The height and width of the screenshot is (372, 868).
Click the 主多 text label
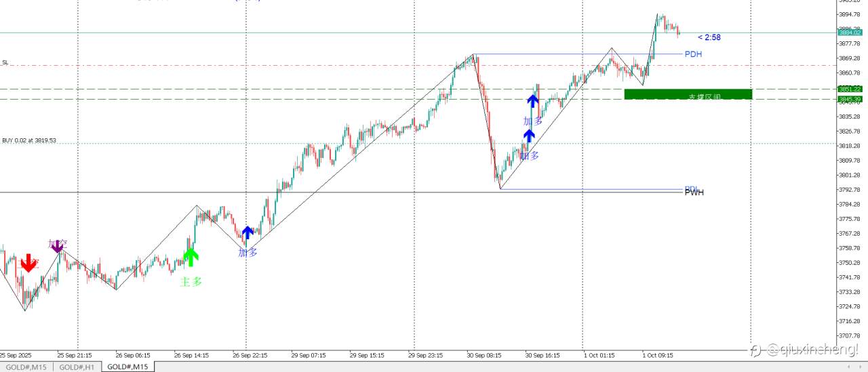point(191,281)
